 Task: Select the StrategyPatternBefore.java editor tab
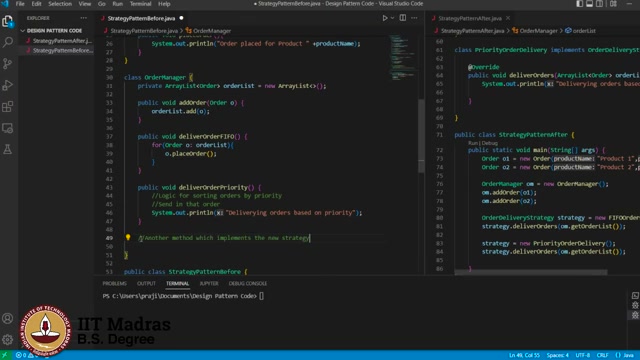coord(142,18)
